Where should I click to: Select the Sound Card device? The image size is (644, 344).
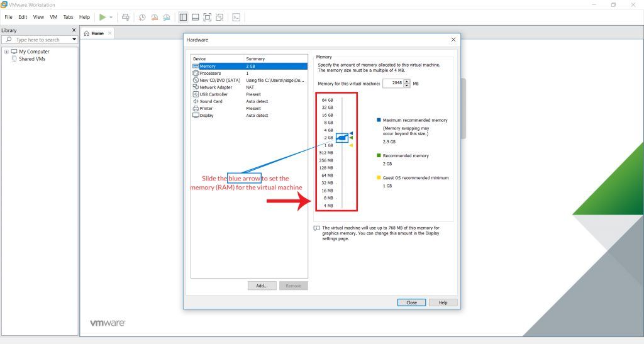point(249,101)
